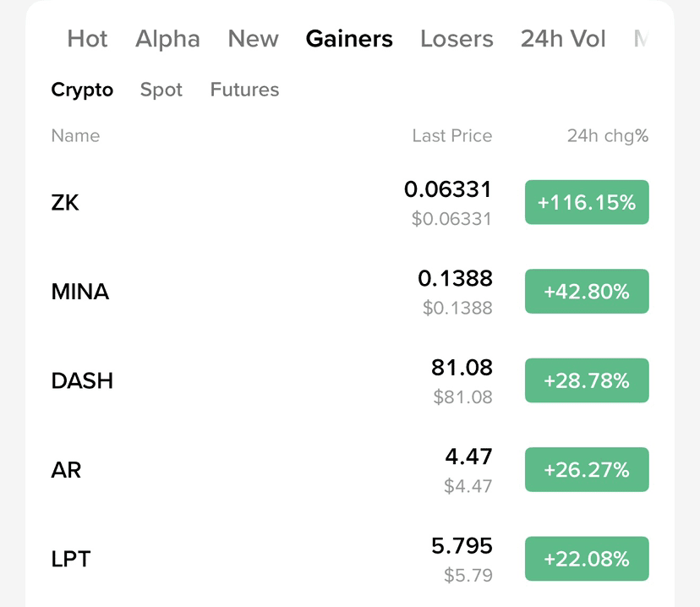Sort by 24h chg% column header

608,135
